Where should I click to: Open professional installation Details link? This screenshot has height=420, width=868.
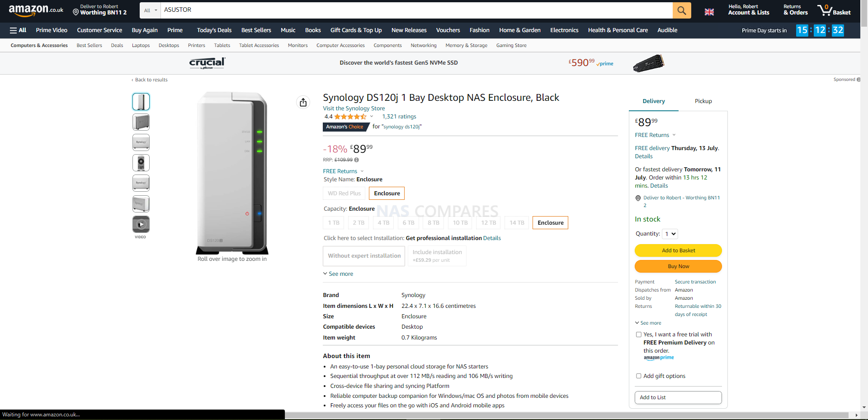point(492,238)
